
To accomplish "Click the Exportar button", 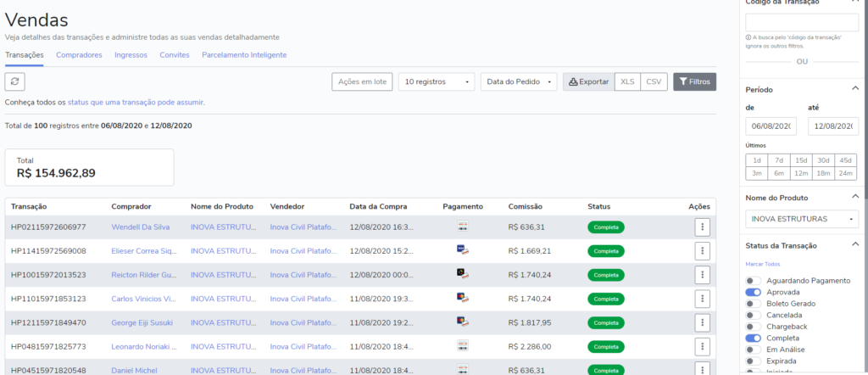I will pos(589,81).
